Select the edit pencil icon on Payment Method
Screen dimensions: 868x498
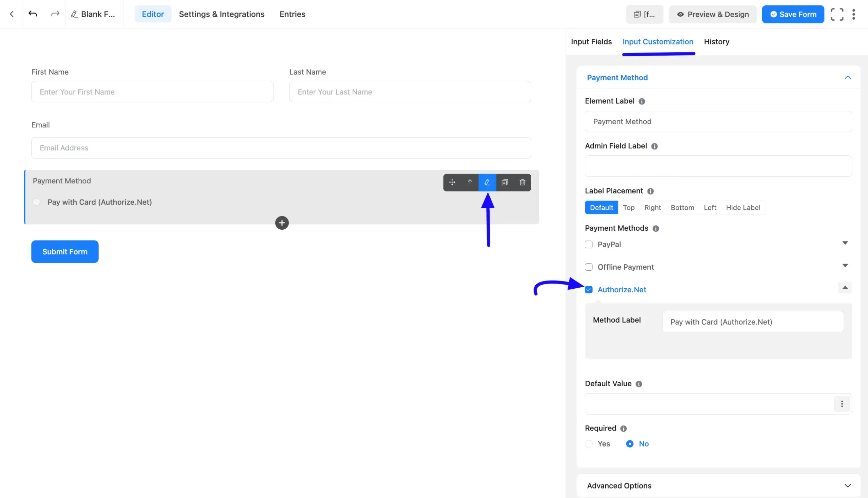(487, 182)
